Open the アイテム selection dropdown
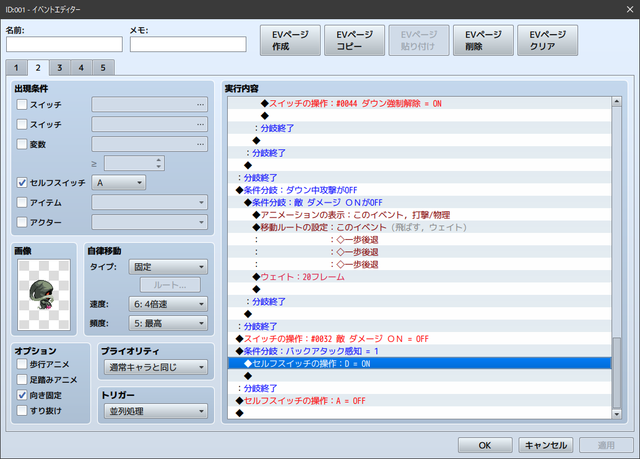Image resolution: width=640 pixels, height=459 pixels. click(x=149, y=202)
